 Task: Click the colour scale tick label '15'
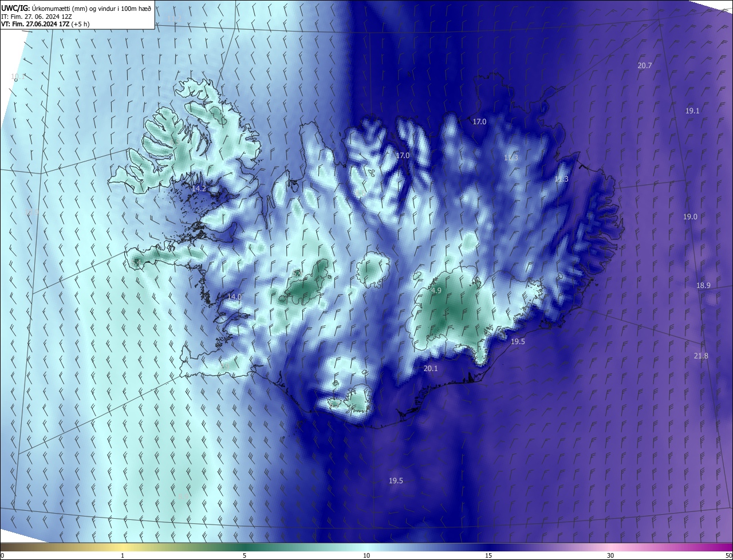tap(488, 555)
